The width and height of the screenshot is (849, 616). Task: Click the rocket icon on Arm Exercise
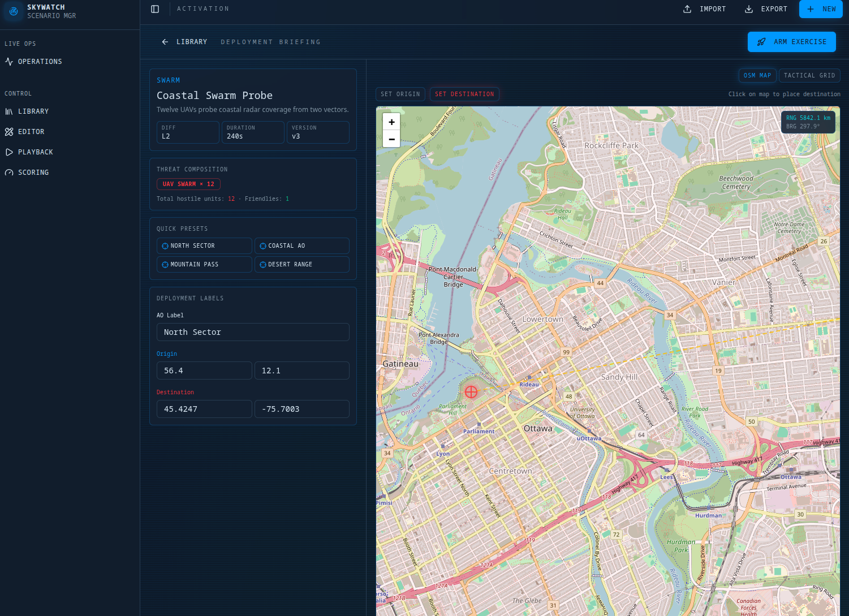point(761,42)
